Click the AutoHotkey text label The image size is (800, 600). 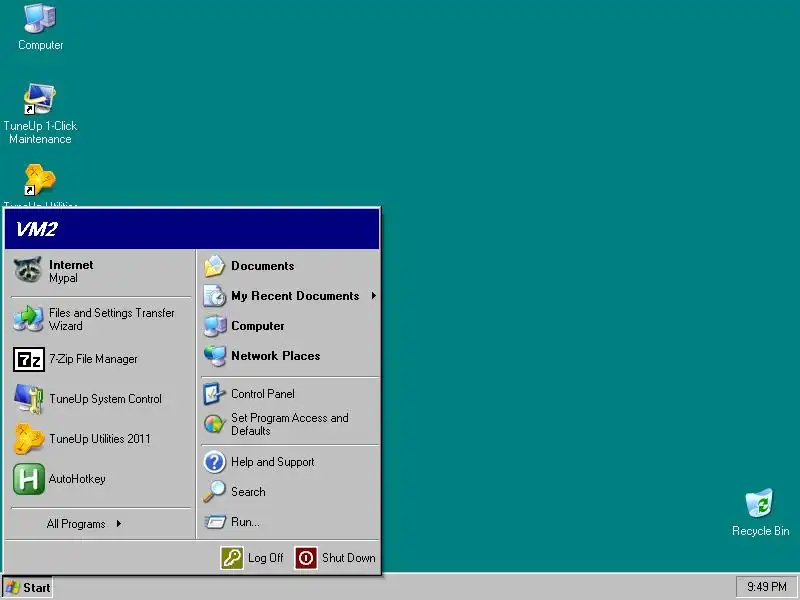(x=77, y=479)
